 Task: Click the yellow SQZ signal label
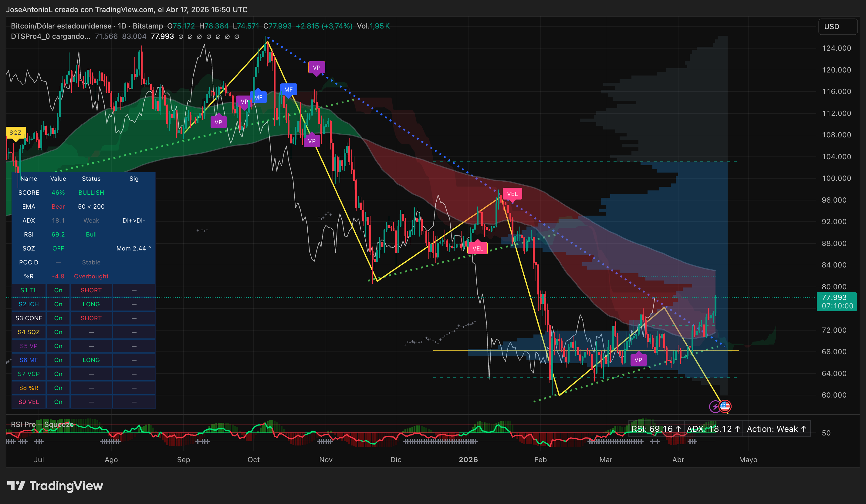click(15, 133)
